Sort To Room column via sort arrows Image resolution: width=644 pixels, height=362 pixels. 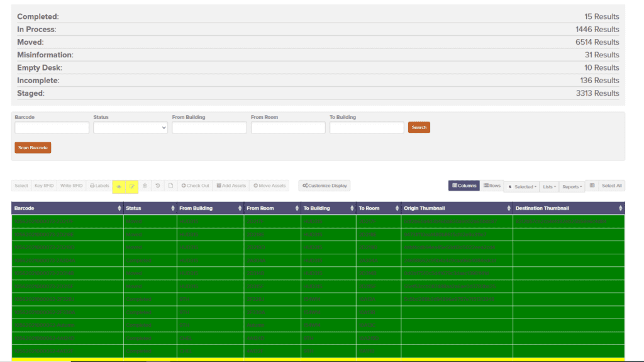397,208
